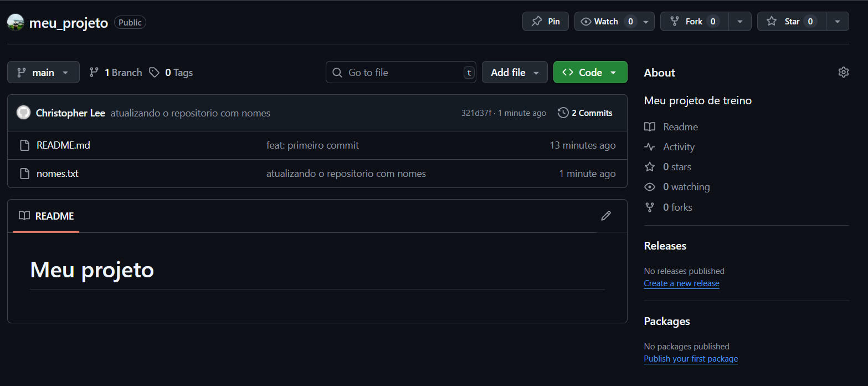Viewport: 868px width, 386px height.
Task: Fork the repository using the Fork button
Action: (694, 21)
